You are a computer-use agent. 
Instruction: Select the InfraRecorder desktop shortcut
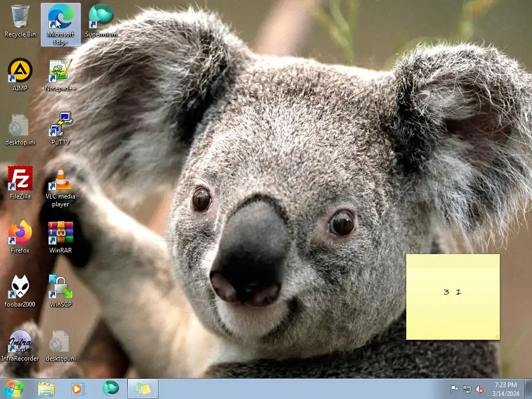20,345
